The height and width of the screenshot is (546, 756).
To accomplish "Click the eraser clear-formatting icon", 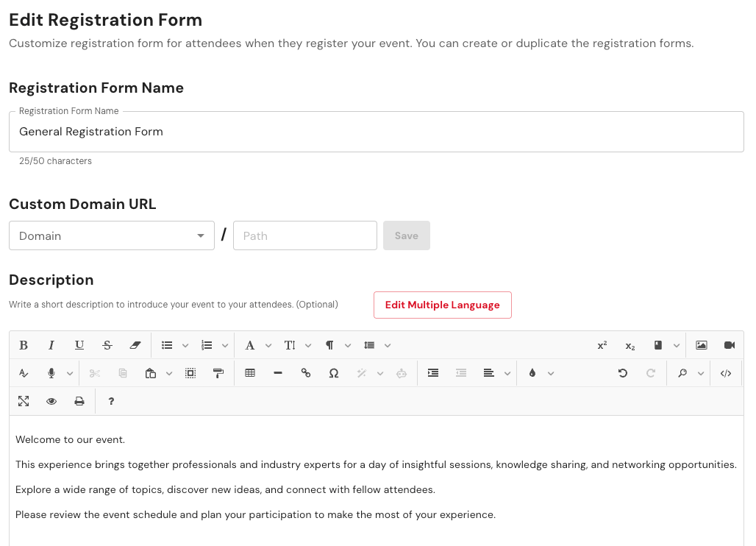I will [135, 345].
